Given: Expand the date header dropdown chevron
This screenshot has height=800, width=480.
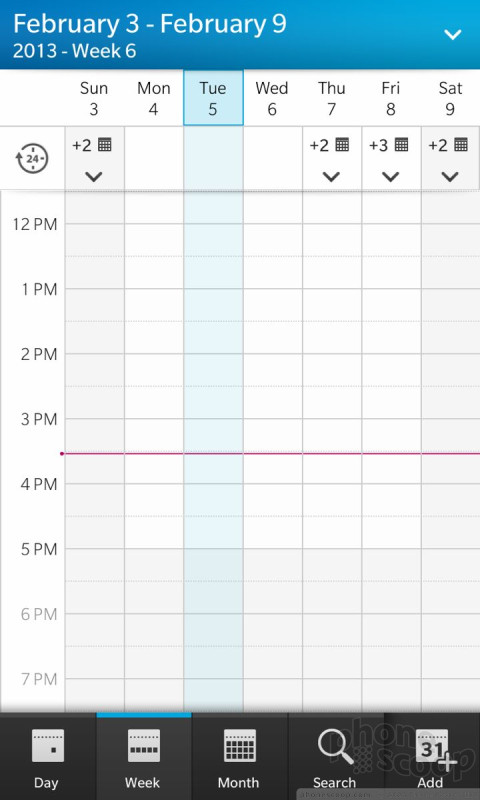Looking at the screenshot, I should coord(452,35).
